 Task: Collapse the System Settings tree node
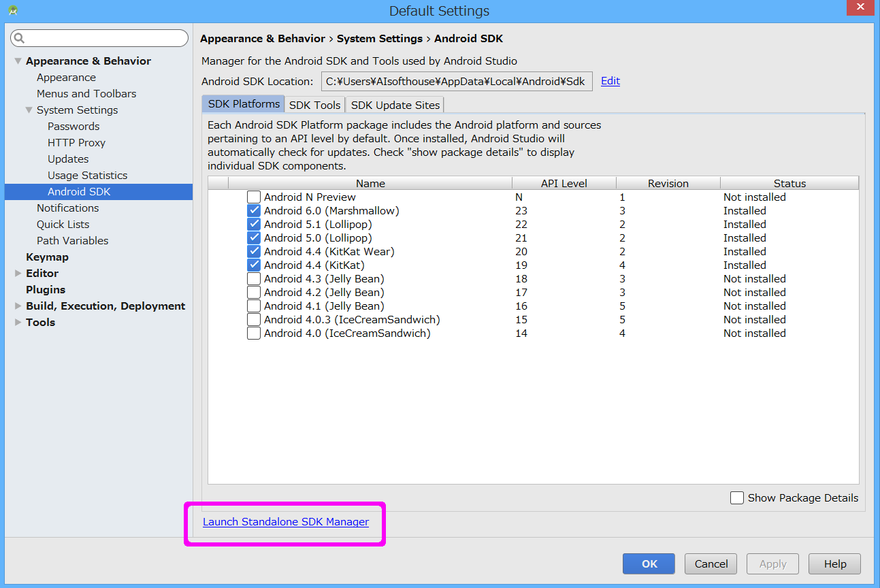pyautogui.click(x=29, y=110)
